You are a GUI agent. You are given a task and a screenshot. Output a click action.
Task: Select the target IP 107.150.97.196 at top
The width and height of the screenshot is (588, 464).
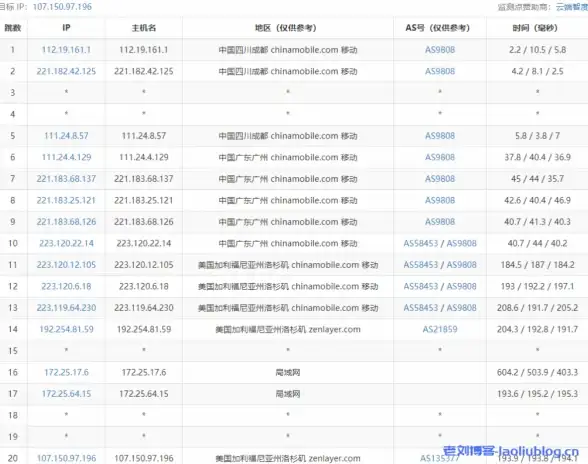[x=62, y=7]
